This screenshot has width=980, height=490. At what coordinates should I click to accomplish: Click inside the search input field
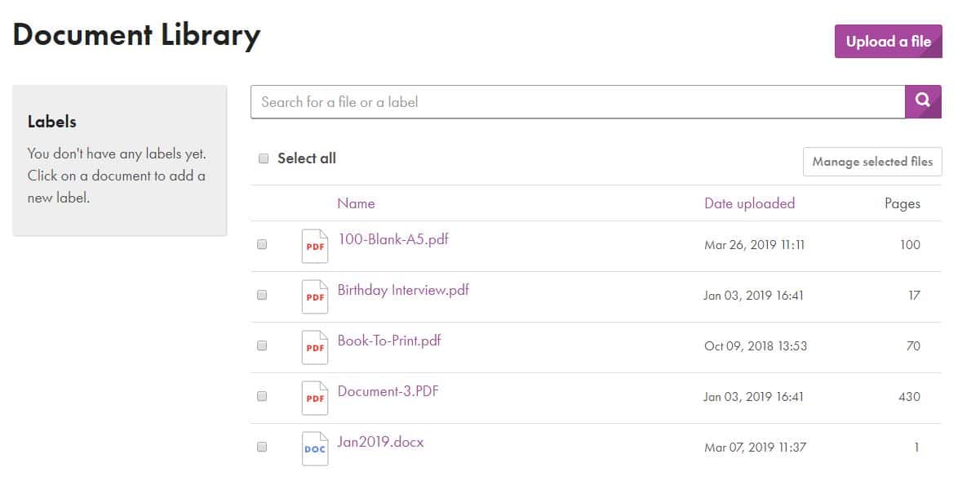[571, 101]
